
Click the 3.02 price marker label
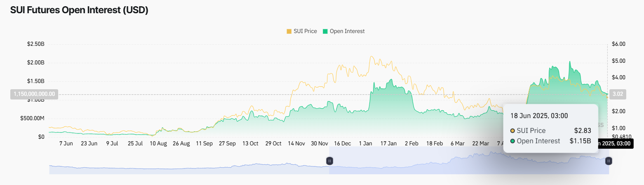[x=617, y=94]
